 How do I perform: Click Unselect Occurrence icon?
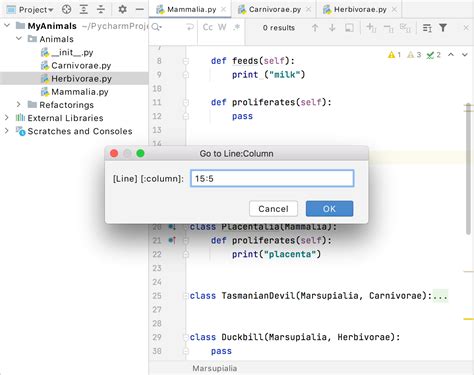tap(388, 28)
